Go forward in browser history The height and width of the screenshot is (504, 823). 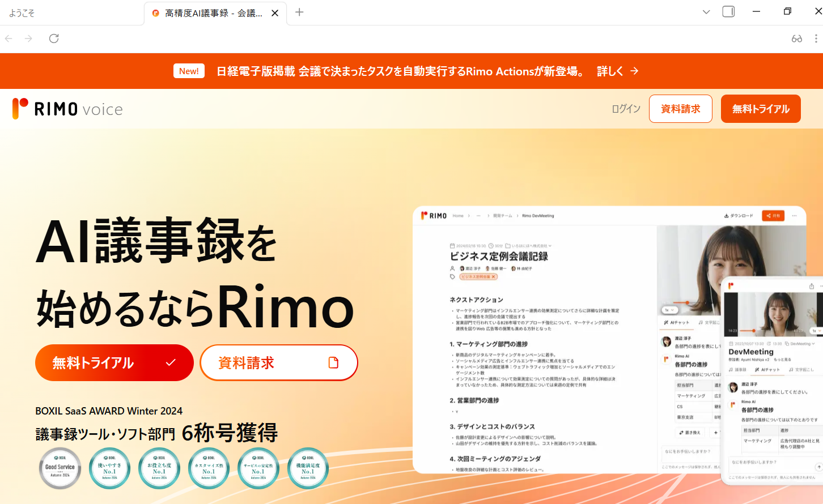click(x=28, y=39)
